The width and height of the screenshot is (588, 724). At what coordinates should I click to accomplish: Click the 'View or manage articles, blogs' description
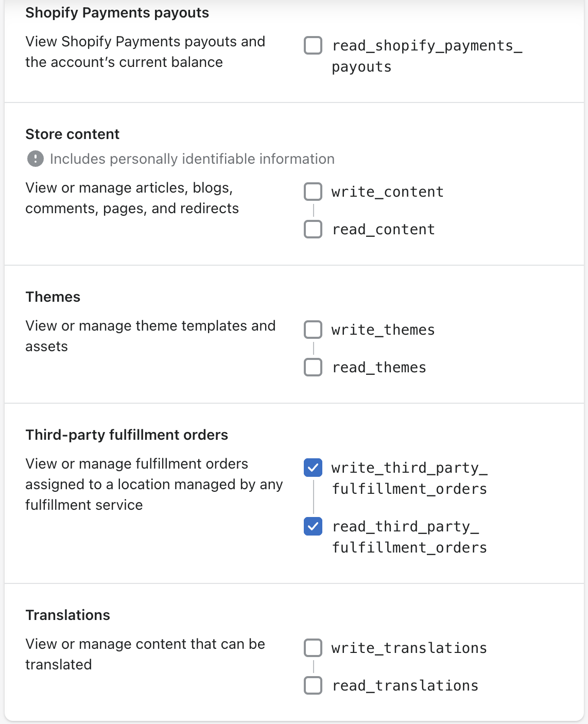(x=132, y=198)
